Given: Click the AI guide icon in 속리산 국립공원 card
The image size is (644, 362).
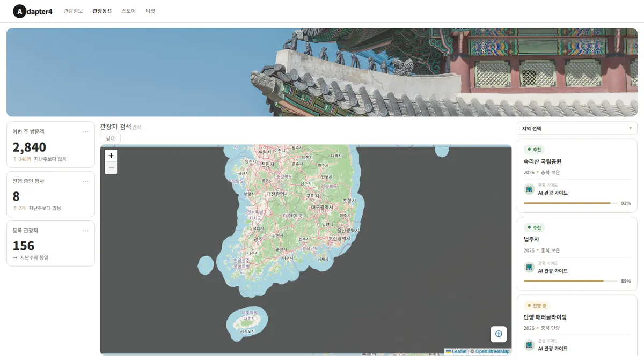Looking at the screenshot, I should [x=529, y=189].
